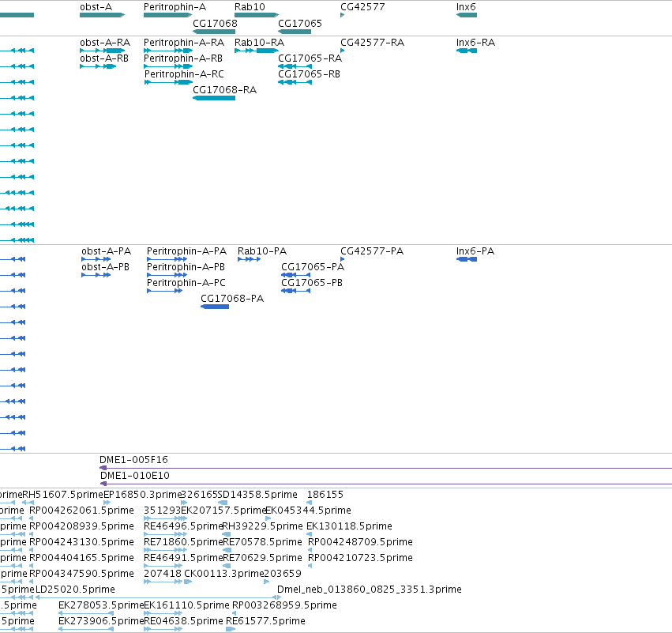This screenshot has width=672, height=633.
Task: Select the Inx6-RA transcript
Action: click(466, 51)
